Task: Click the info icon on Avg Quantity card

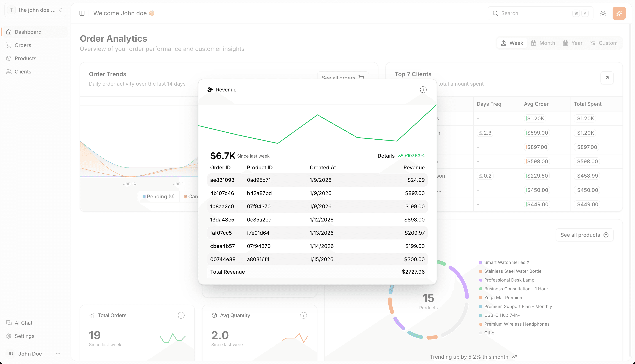Action: 303,315
